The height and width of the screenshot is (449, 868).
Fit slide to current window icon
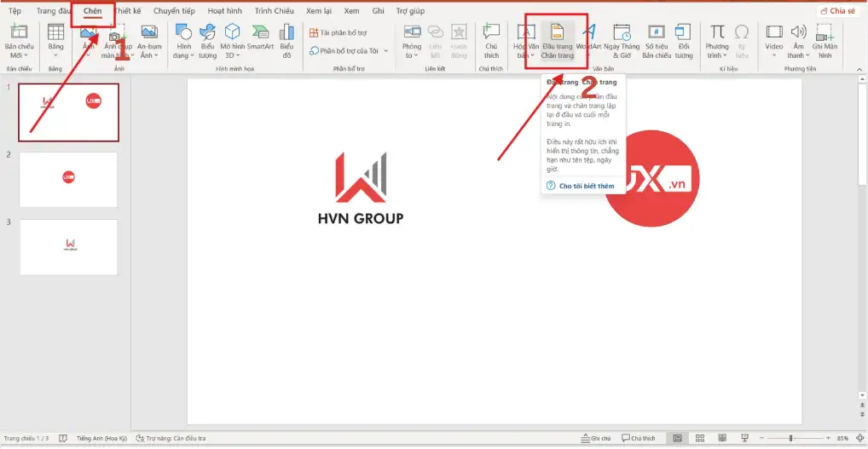pyautogui.click(x=858, y=438)
